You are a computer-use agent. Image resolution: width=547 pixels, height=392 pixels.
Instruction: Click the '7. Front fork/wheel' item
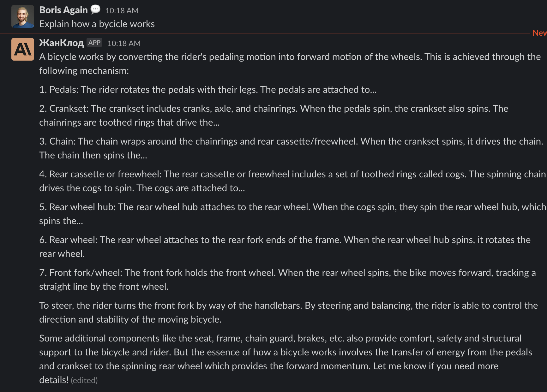pyautogui.click(x=287, y=280)
